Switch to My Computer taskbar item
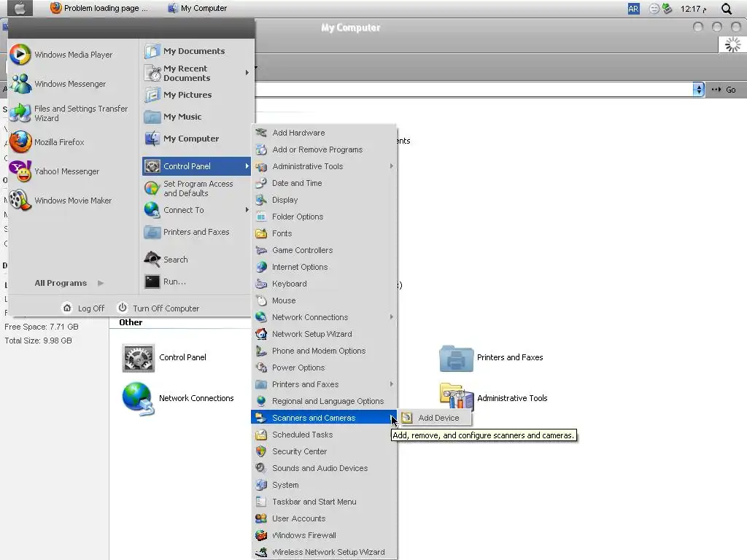 (x=197, y=8)
